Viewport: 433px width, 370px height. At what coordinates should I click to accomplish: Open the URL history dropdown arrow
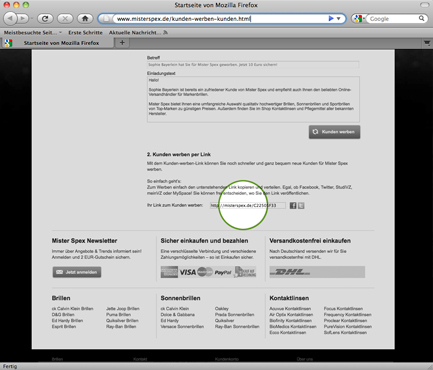pyautogui.click(x=338, y=19)
